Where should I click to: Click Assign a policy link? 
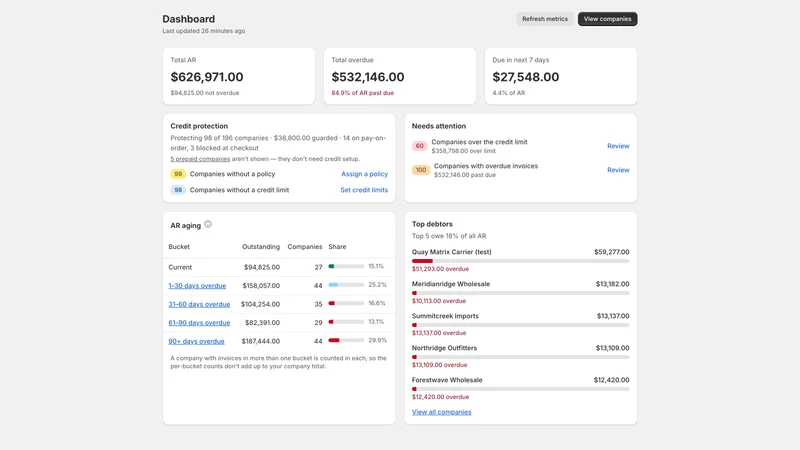tap(364, 174)
